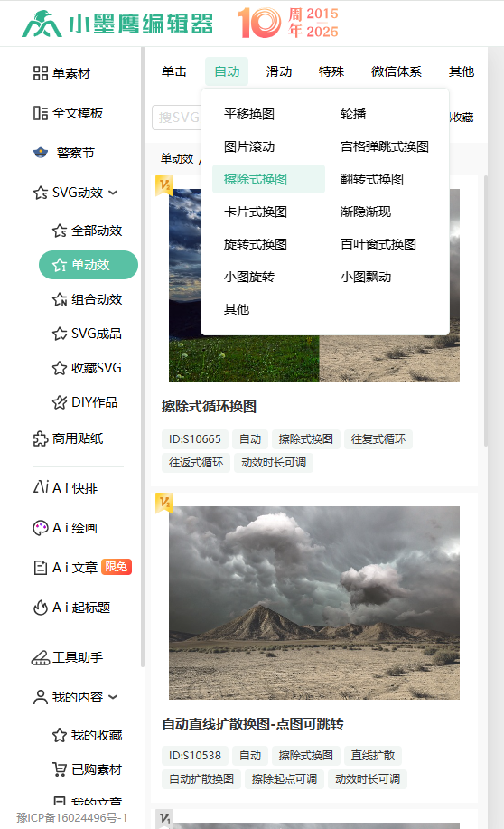This screenshot has width=504, height=829.
Task: Click the Ai快排 icon
Action: tap(41, 487)
